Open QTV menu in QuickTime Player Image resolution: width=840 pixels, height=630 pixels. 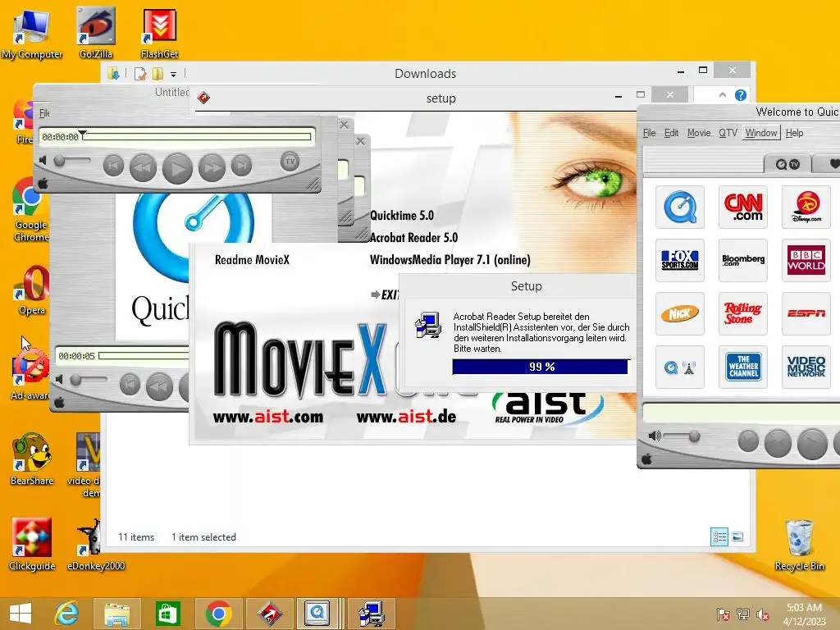(728, 133)
